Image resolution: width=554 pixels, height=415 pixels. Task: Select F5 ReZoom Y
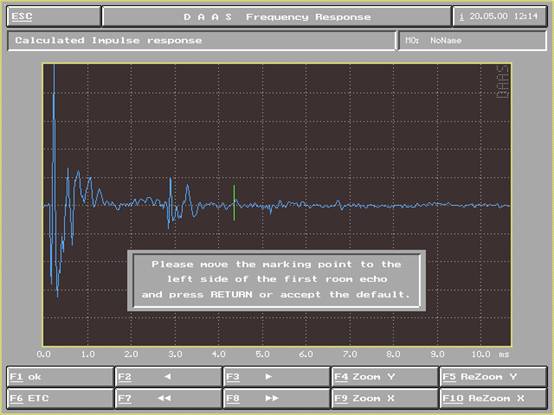(x=493, y=377)
